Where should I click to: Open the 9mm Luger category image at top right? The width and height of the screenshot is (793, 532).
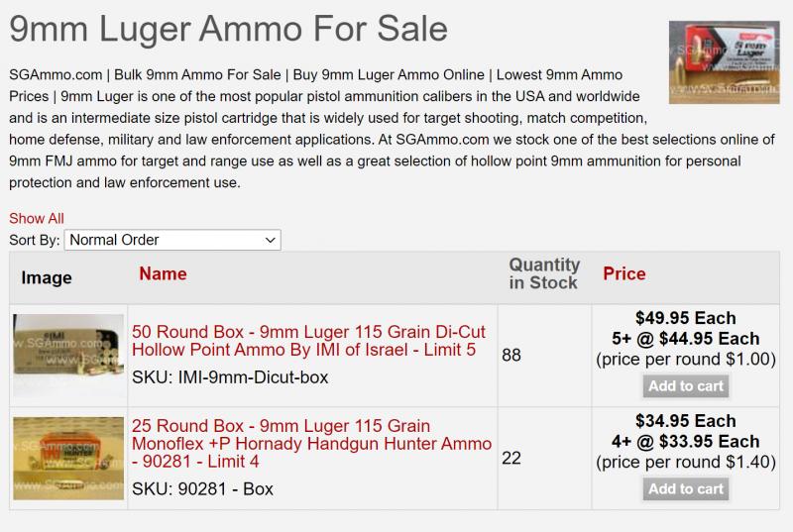tap(725, 62)
